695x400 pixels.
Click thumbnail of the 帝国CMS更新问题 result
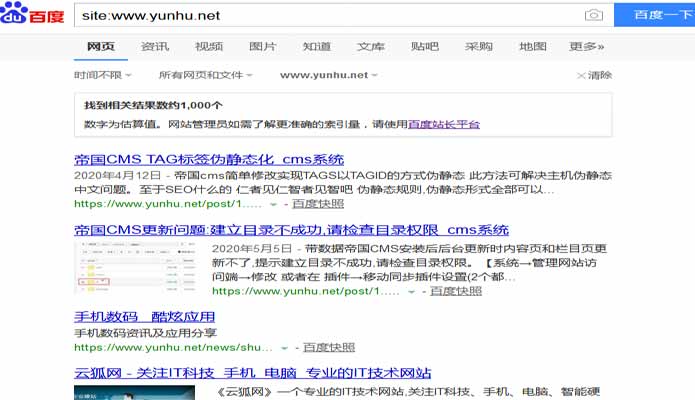coord(135,268)
